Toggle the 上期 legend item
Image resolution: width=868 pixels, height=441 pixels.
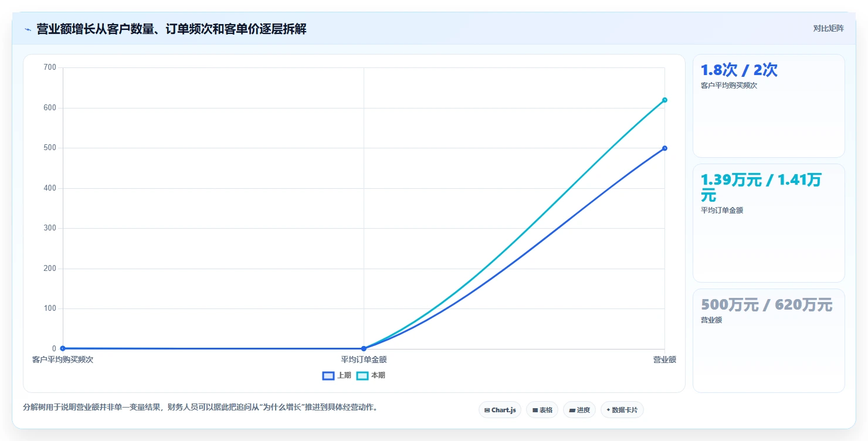pos(337,375)
